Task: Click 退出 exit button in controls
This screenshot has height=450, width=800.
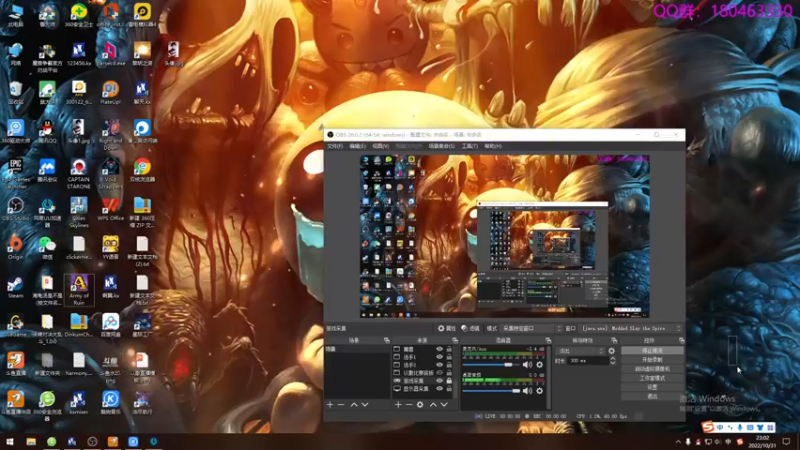Action: tap(652, 396)
